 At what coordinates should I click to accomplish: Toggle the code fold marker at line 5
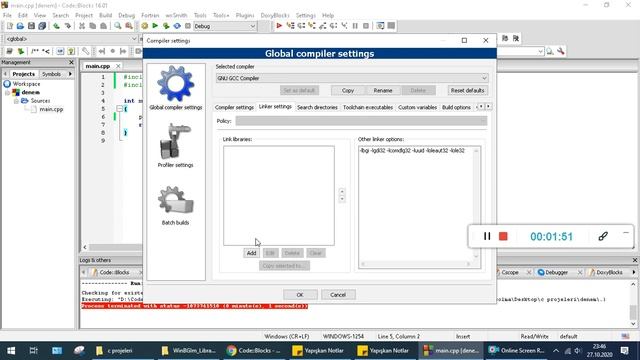point(119,109)
